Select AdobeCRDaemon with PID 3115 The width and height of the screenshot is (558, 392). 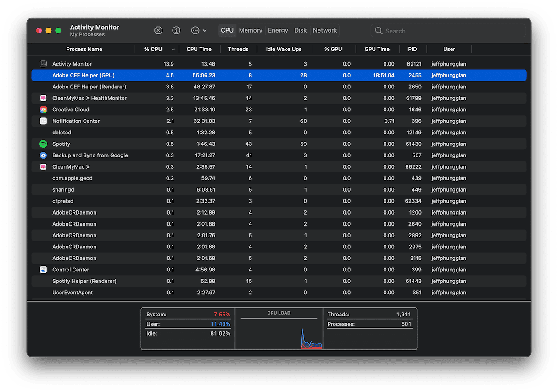pos(279,258)
